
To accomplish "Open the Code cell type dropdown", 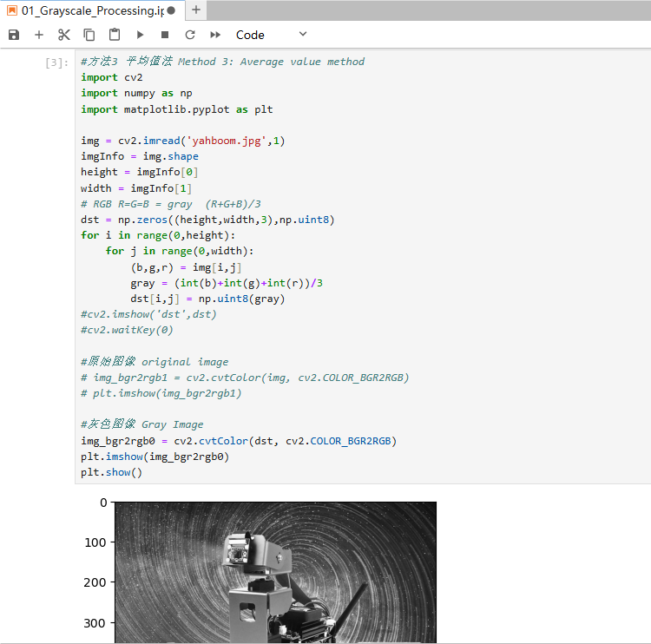I will [271, 35].
